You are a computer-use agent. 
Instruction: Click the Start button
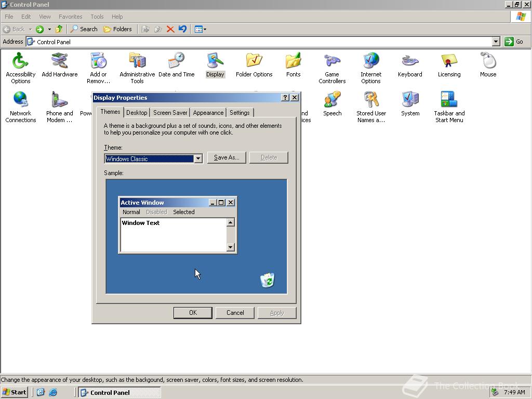coord(14,392)
